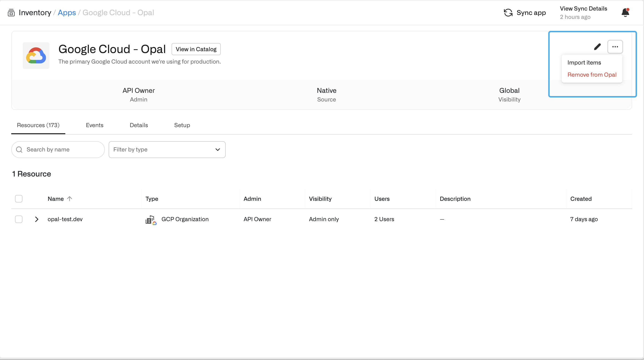Screen dimensions: 644x360
Task: Click the Search by name field
Action: click(x=63, y=150)
